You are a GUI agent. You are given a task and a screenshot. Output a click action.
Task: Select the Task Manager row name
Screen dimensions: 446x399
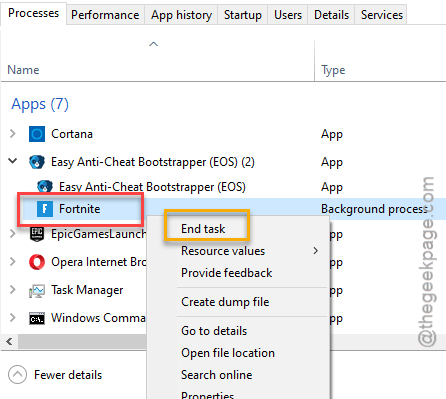click(87, 290)
